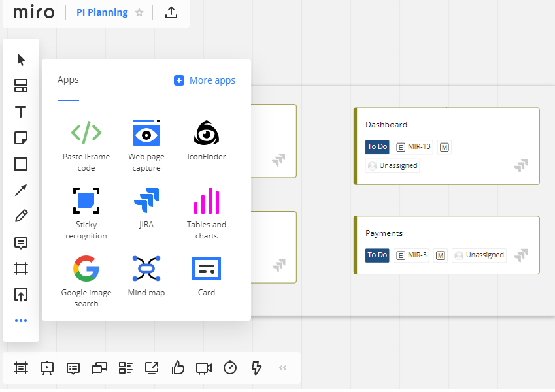Toggle the star to favorite PI Planning board
The image size is (555, 392).
tap(139, 12)
